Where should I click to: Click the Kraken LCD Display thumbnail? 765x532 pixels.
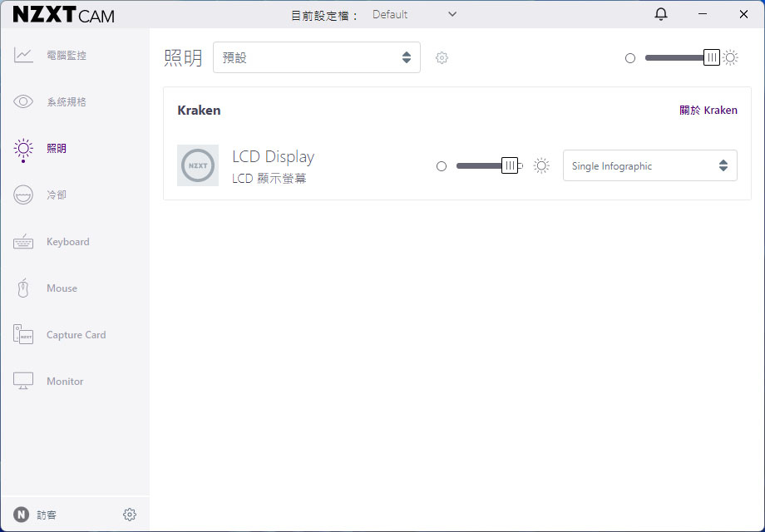coord(198,165)
